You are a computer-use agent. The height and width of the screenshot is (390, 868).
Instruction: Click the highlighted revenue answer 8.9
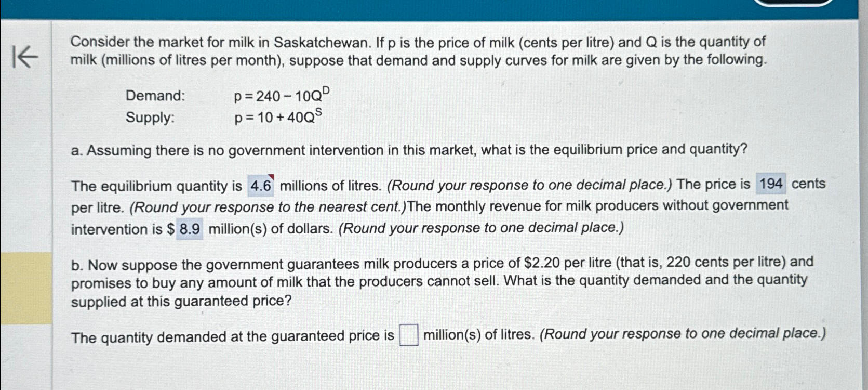[x=190, y=229]
